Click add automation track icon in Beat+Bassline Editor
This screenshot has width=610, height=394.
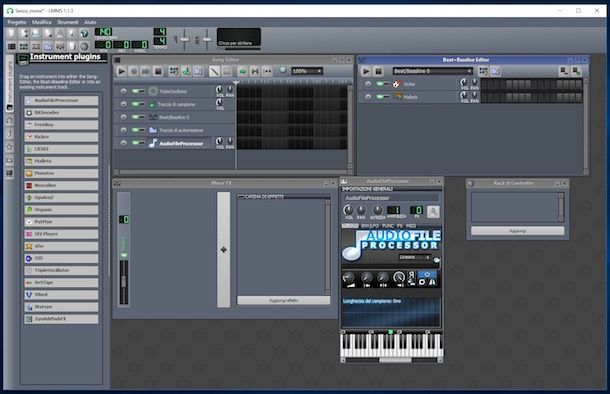496,71
